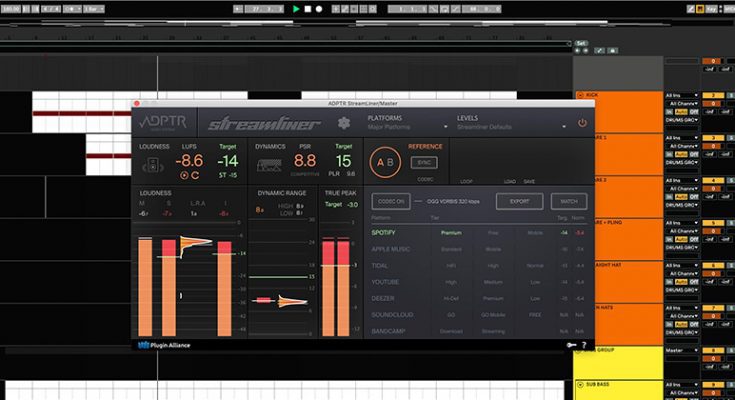735x400 pixels.
Task: Click the MATCH button
Action: click(x=567, y=201)
